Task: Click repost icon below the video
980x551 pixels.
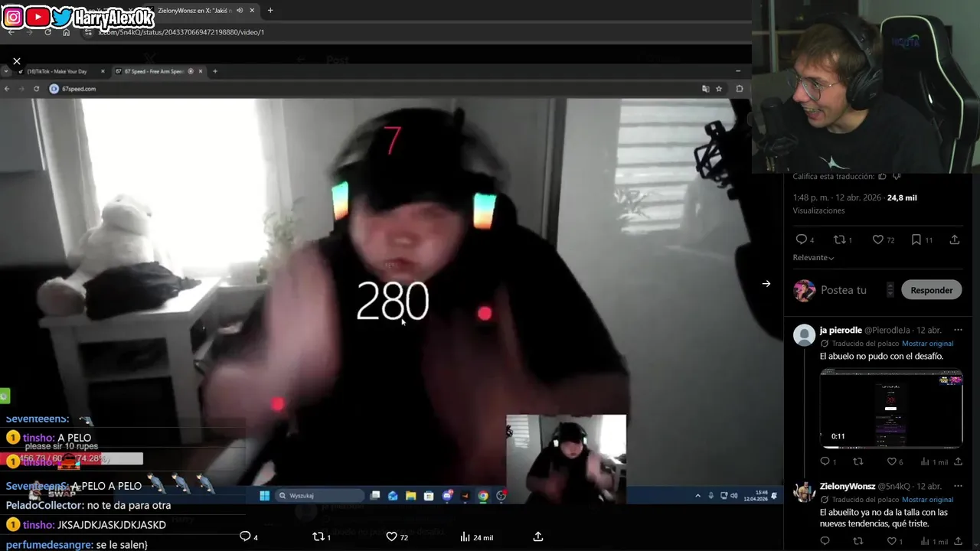Action: tap(318, 536)
